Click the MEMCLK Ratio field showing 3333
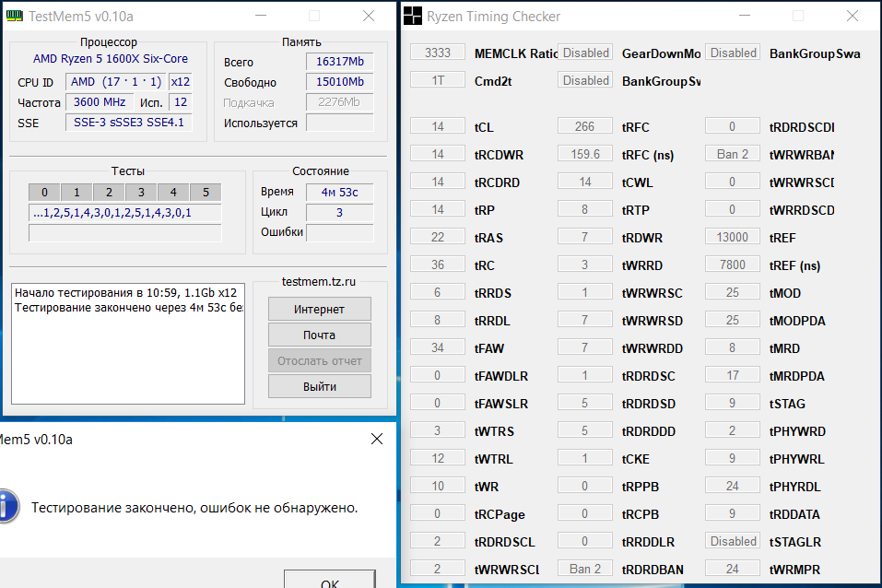 [x=438, y=53]
